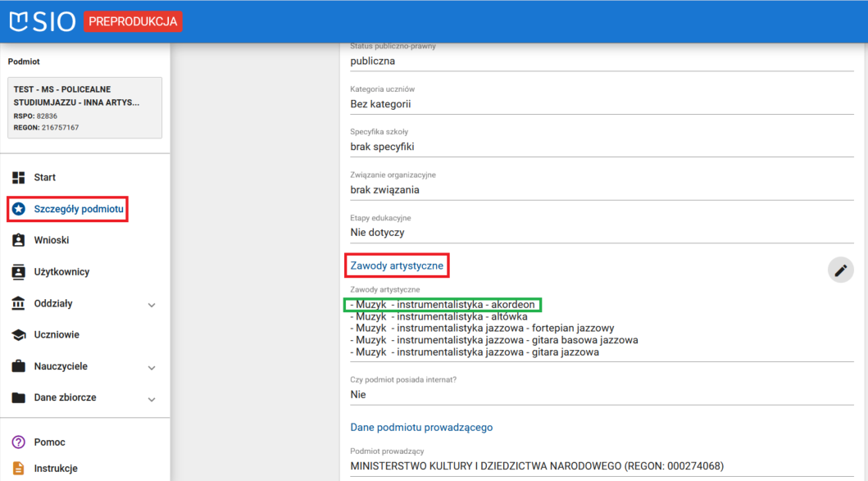This screenshot has height=481, width=868.
Task: Click the Zawody artystyczne section heading
Action: [x=397, y=265]
